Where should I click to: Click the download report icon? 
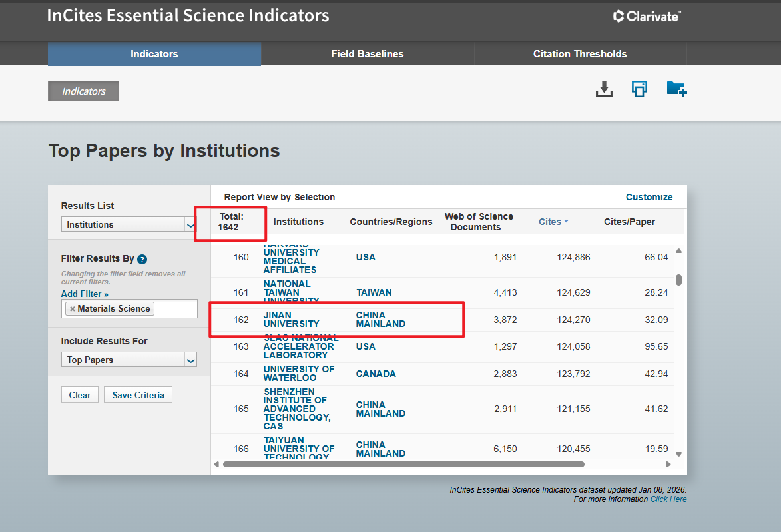603,89
